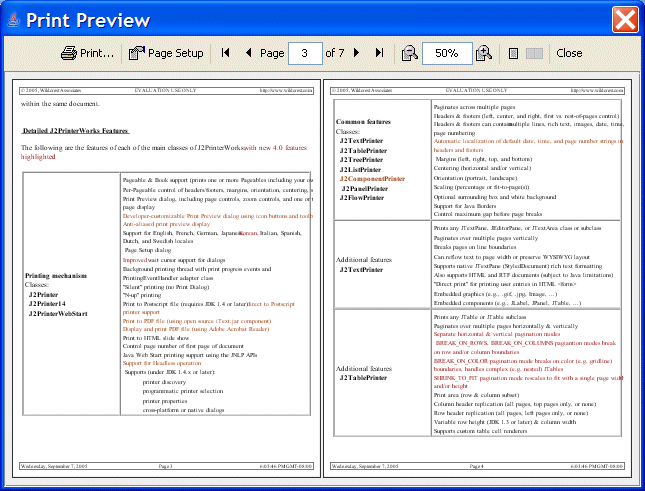Click the page number input field
This screenshot has height=491, width=645.
click(304, 53)
